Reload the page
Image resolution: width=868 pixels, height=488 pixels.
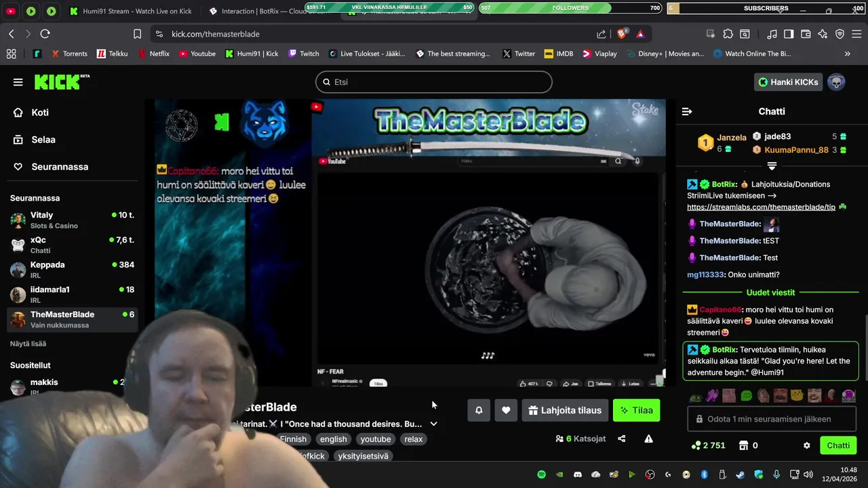[x=45, y=34]
